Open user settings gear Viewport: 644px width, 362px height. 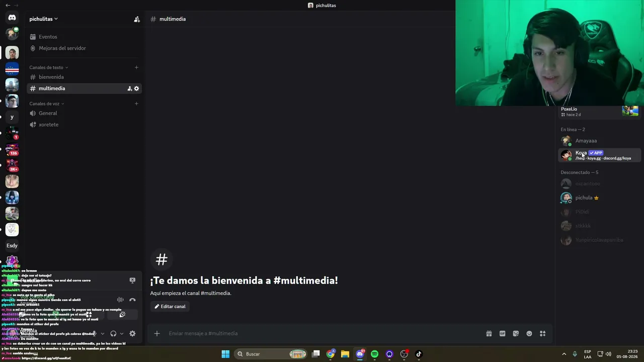coord(132,333)
